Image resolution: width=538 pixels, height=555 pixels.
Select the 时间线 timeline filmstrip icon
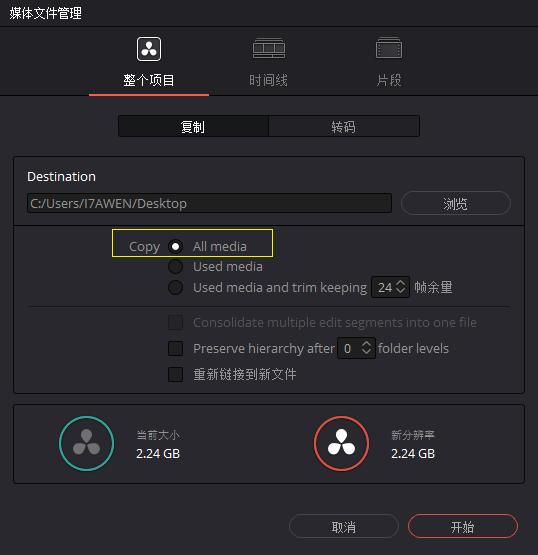[x=269, y=48]
